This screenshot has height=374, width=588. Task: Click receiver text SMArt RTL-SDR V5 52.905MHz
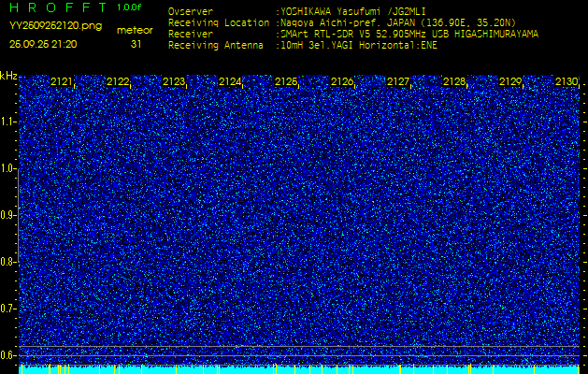pos(354,35)
